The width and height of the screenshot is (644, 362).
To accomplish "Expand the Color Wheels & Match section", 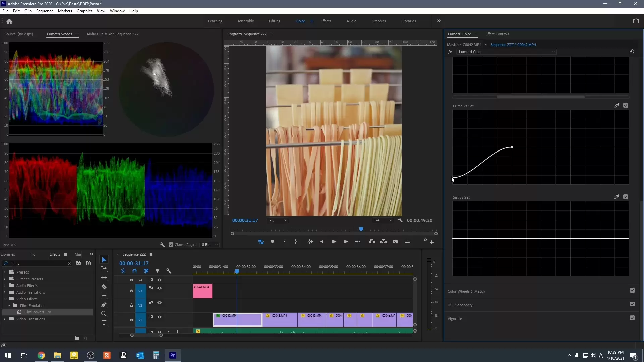I will click(x=466, y=291).
